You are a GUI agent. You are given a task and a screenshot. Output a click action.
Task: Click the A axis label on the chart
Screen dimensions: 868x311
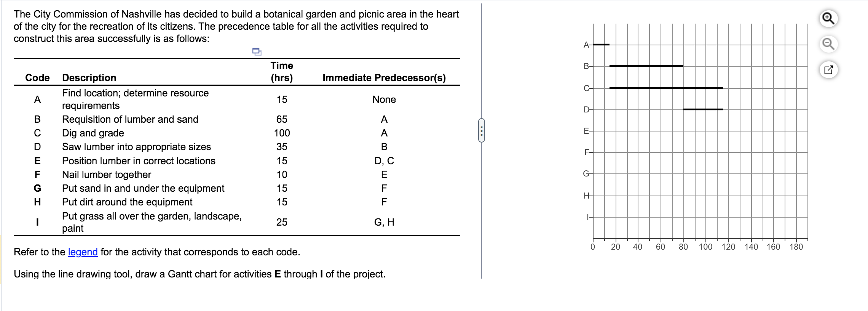[586, 45]
